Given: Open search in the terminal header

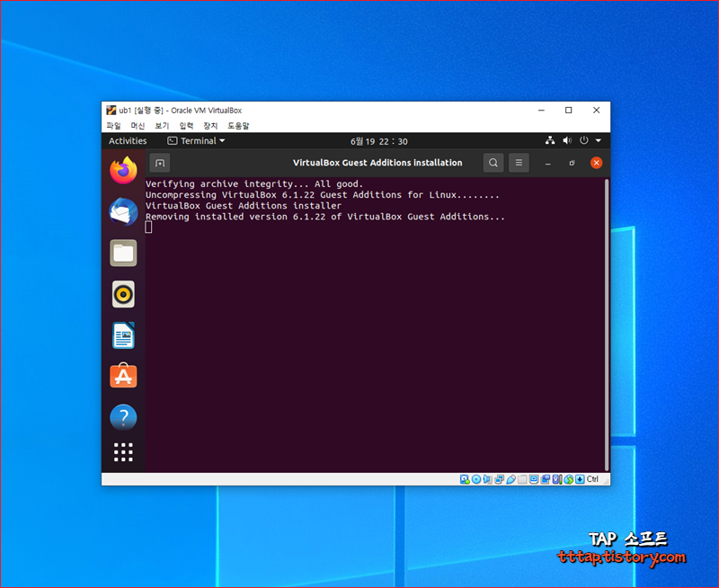Looking at the screenshot, I should pyautogui.click(x=493, y=163).
